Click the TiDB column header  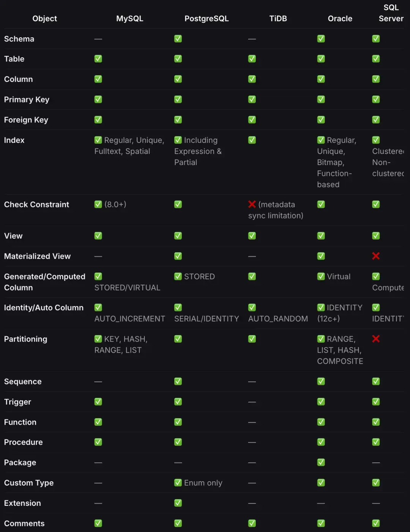(278, 19)
